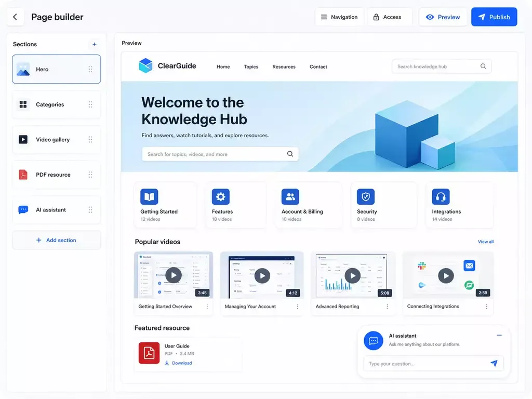
Task: Click the Video gallery section drag handle
Action: pyautogui.click(x=90, y=139)
